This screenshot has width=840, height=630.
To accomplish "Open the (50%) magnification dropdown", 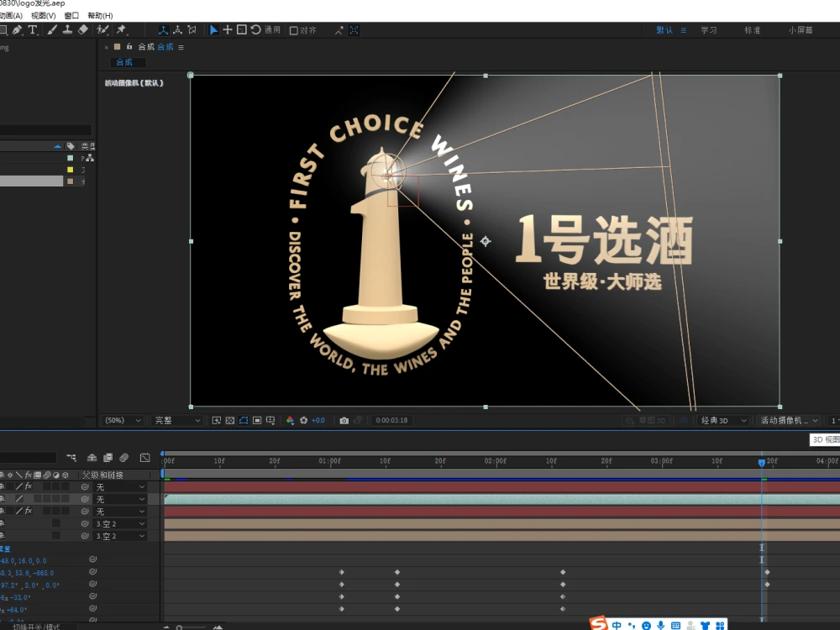I will click(x=123, y=421).
